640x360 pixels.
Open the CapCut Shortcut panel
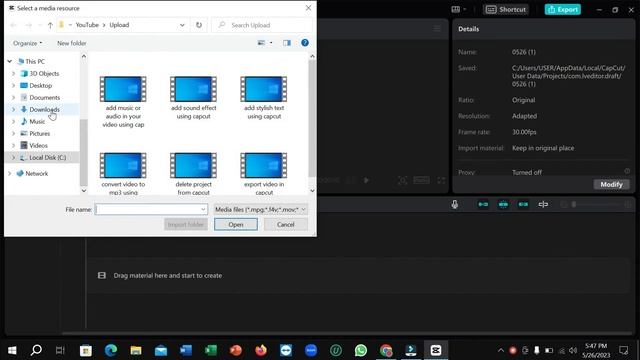[506, 9]
